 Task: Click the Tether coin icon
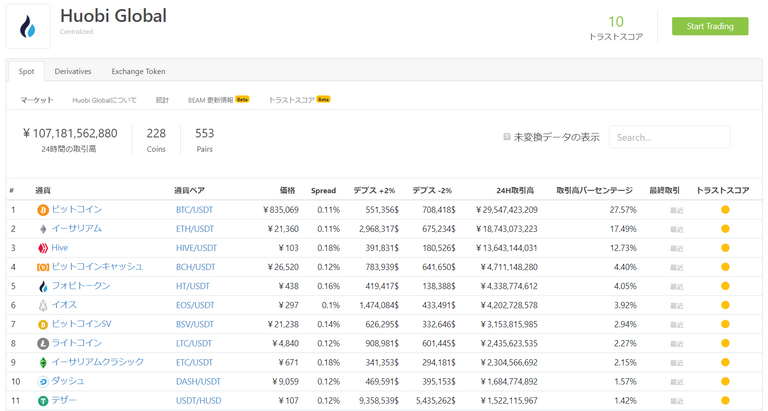tap(43, 401)
